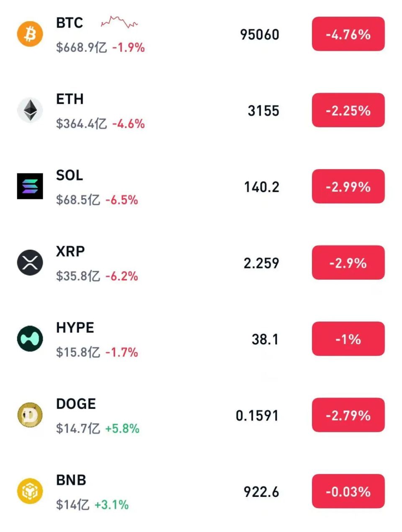Viewport: 402px width, 532px height.
Task: Select the BTC price 95060
Action: pos(259,35)
